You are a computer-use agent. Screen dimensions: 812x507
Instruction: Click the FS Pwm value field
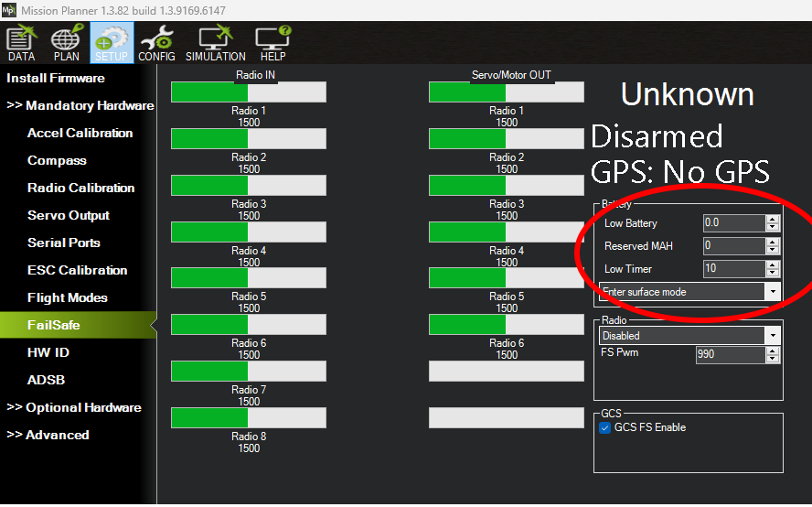731,354
